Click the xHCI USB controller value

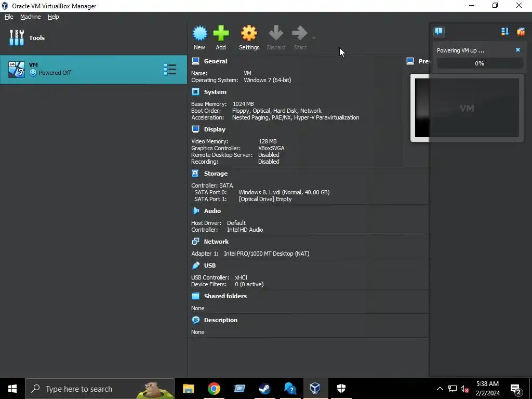click(x=241, y=277)
